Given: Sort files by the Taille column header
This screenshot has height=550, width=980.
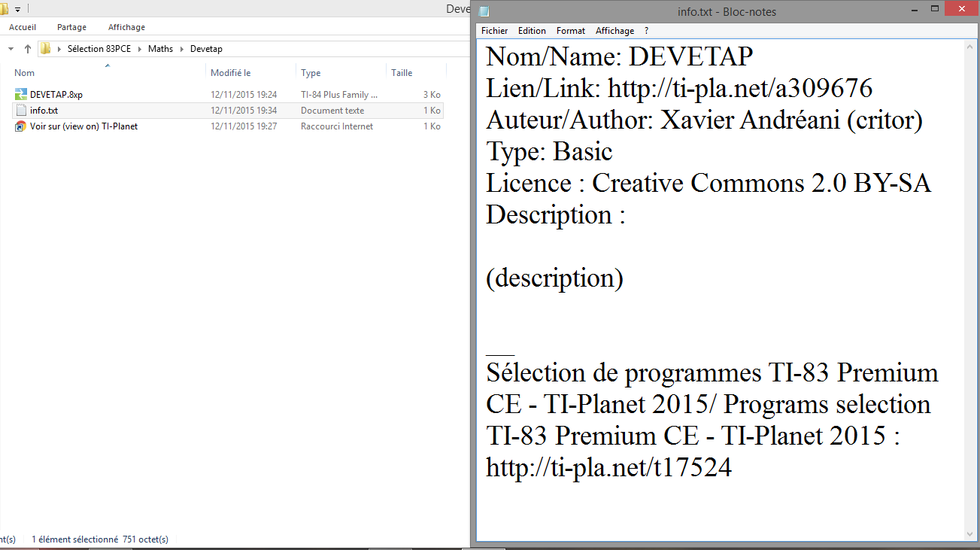Looking at the screenshot, I should coord(402,73).
